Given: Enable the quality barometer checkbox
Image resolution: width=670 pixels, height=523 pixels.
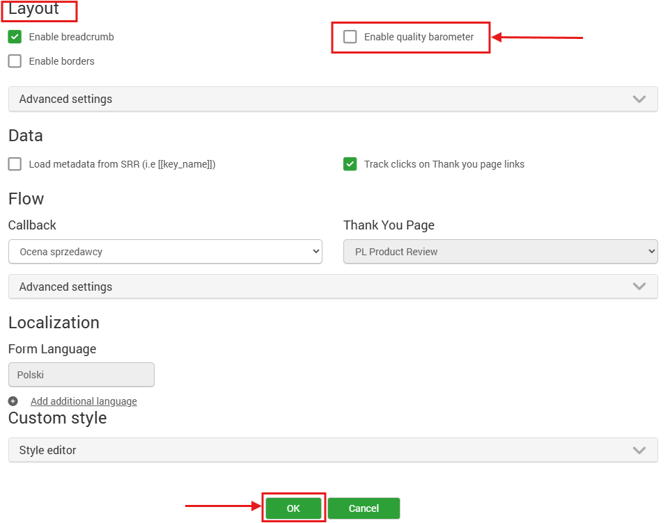Looking at the screenshot, I should (350, 37).
